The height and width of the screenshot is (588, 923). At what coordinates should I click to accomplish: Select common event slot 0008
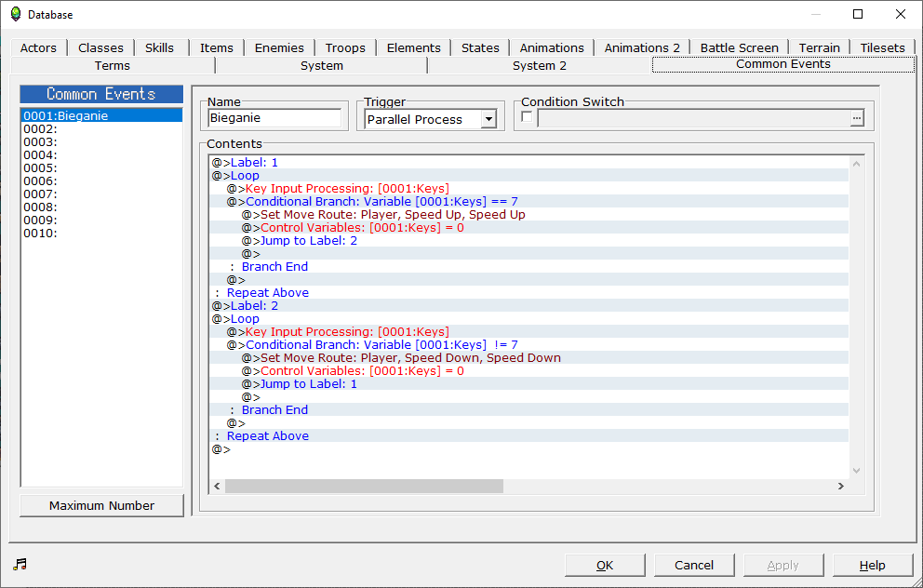pos(101,207)
